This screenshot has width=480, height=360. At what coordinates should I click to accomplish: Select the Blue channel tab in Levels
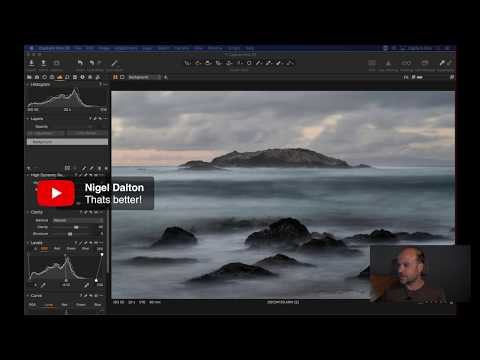pos(86,249)
